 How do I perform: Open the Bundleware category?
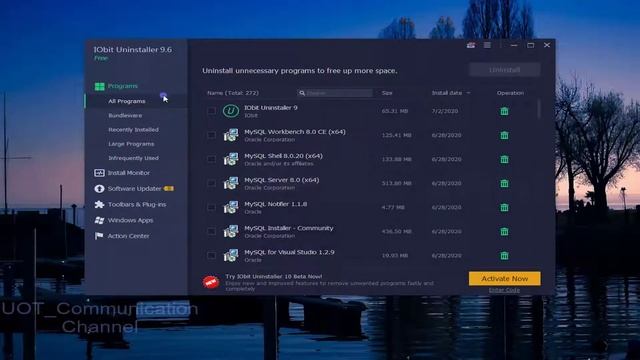125,116
